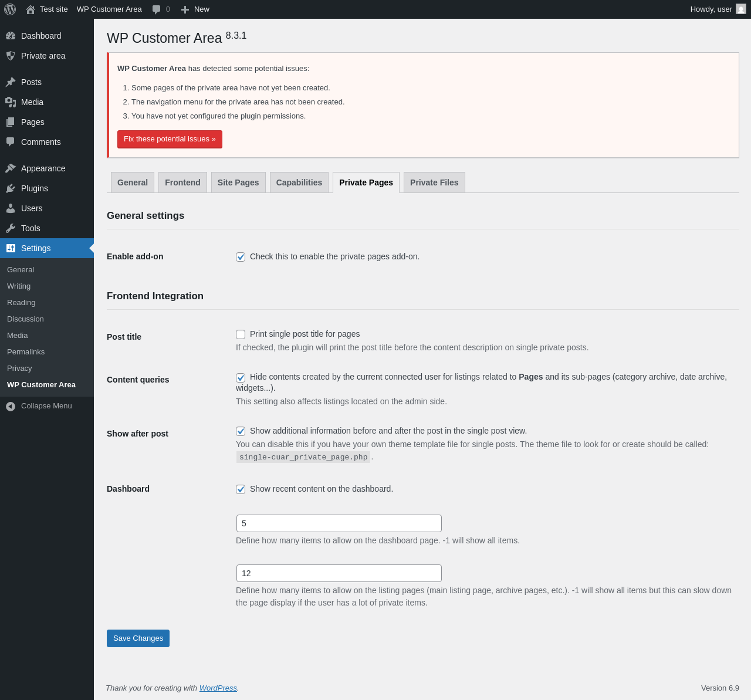751x700 pixels.
Task: Click the Settings sliders icon
Action: coord(11,248)
